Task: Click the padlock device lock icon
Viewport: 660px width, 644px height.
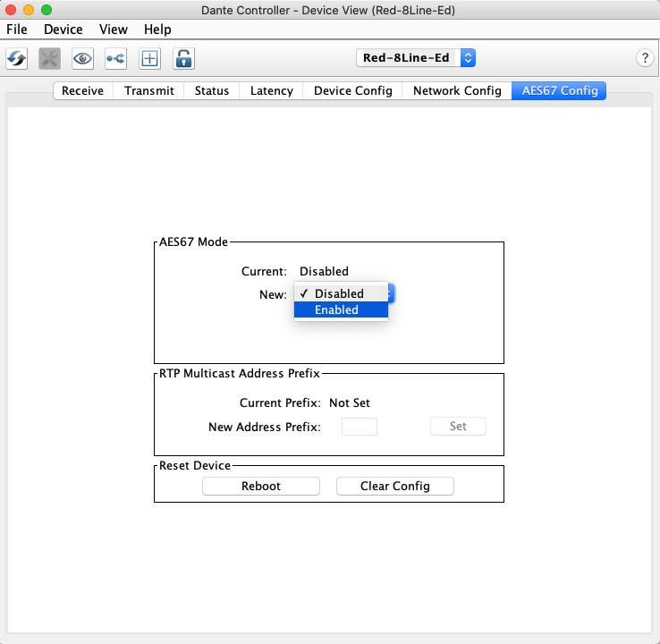Action: (x=183, y=58)
